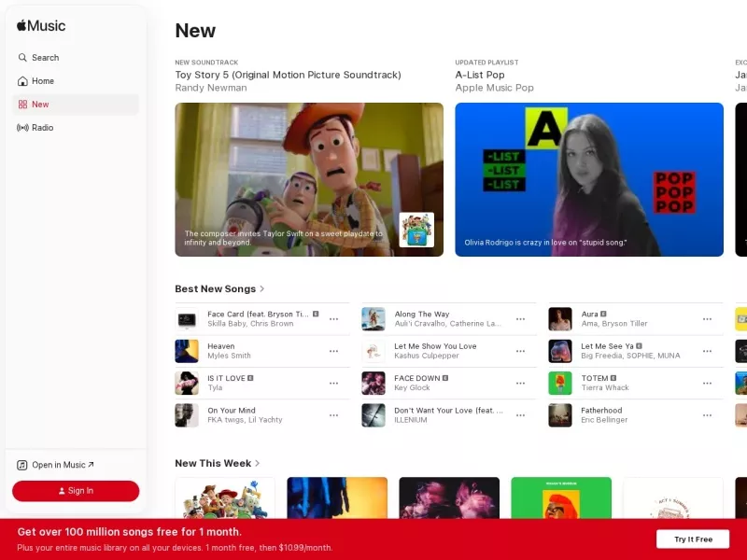Click FACE DOWN album artwork

point(373,383)
